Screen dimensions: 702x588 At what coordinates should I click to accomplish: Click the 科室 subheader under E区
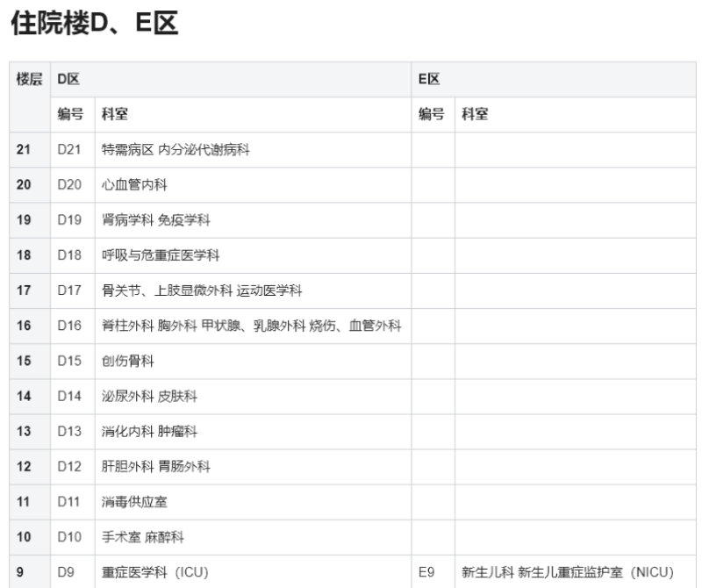click(x=576, y=115)
